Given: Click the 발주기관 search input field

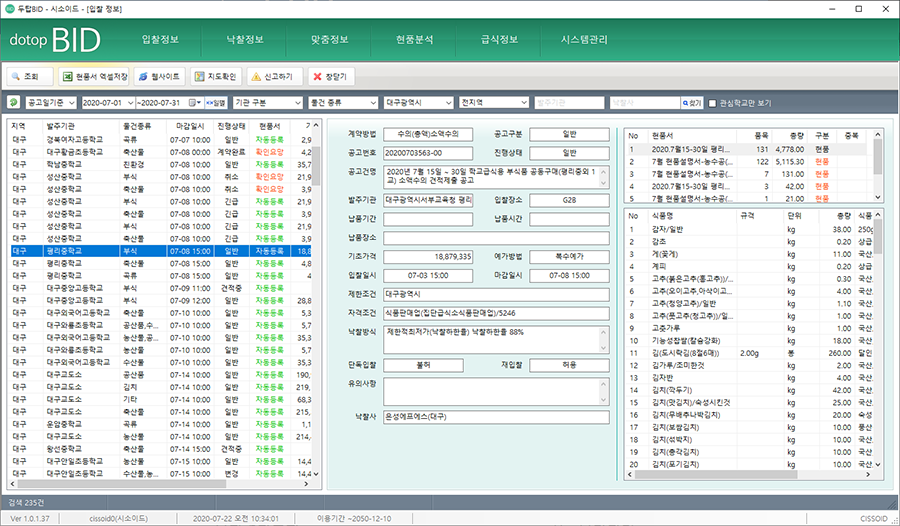Looking at the screenshot, I should pyautogui.click(x=569, y=102).
